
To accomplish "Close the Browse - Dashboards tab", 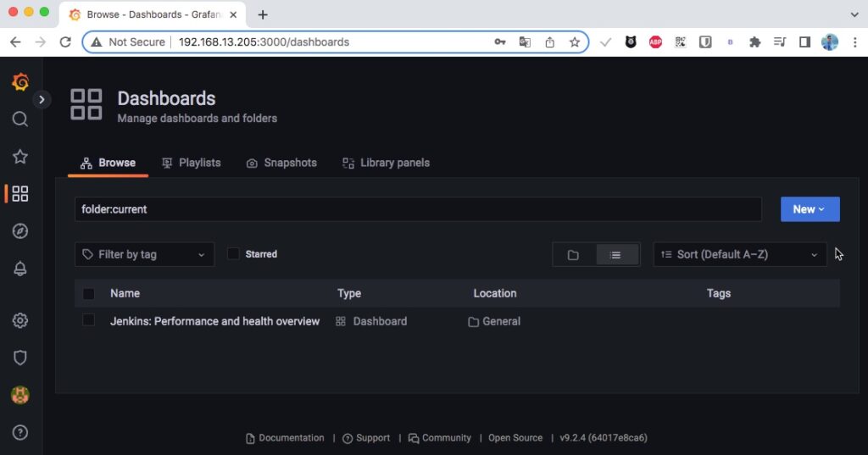I will pos(233,15).
